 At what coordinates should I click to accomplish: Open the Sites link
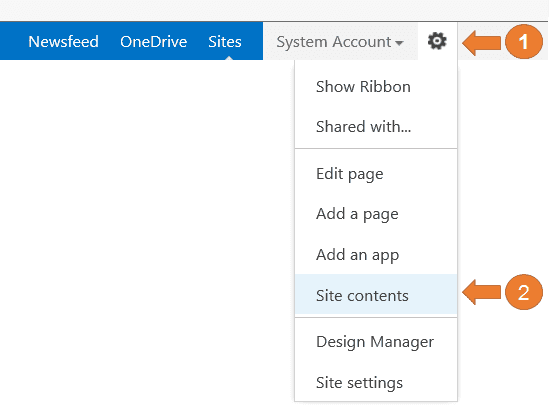[225, 42]
